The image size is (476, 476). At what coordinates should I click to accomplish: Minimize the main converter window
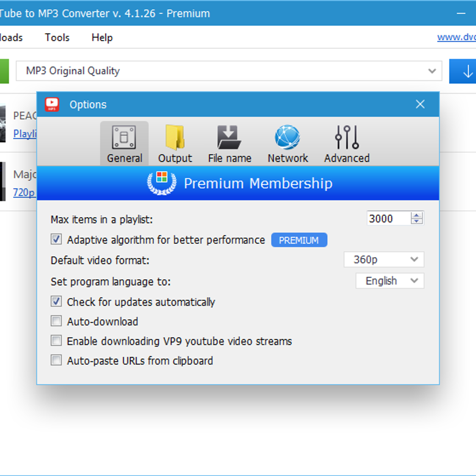(x=461, y=13)
